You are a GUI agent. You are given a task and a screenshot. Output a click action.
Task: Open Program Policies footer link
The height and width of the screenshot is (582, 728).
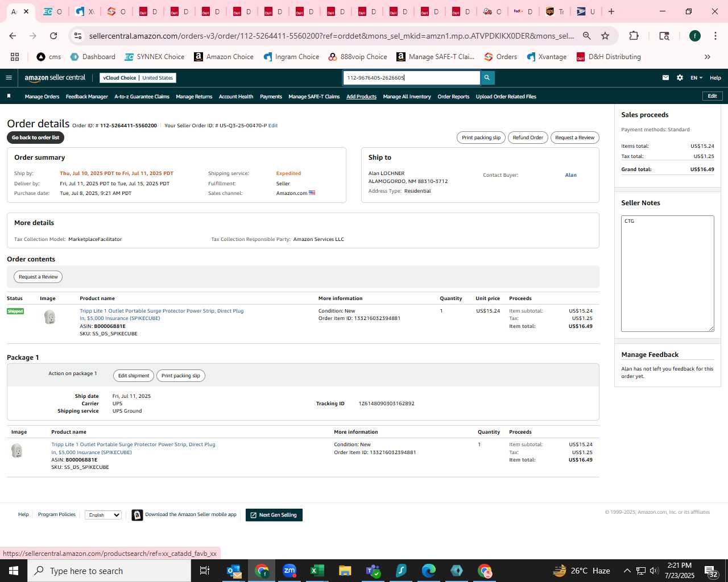[56, 514]
